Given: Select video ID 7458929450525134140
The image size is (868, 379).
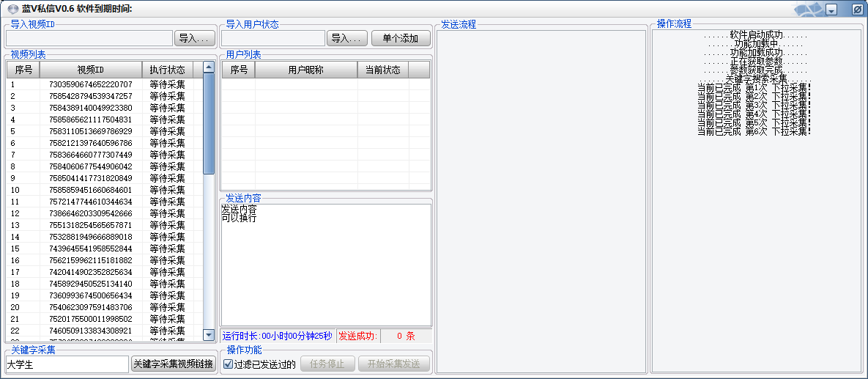Looking at the screenshot, I should pos(91,284).
